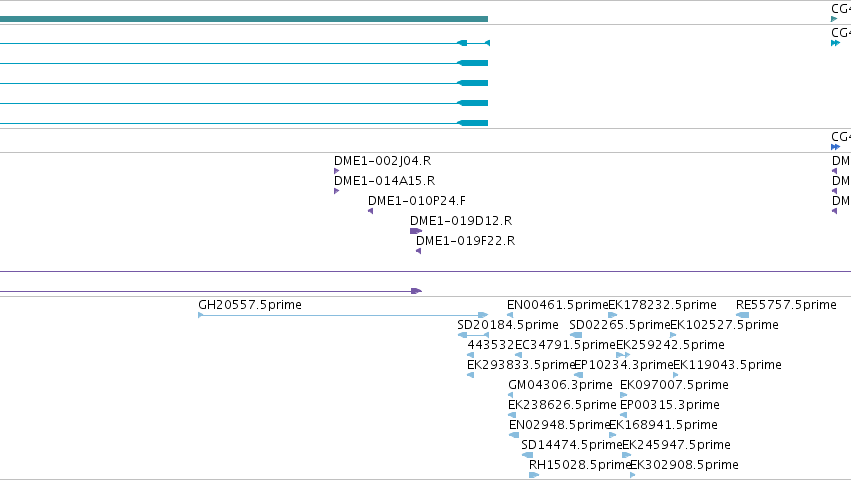Viewport: 851px width, 480px height.
Task: Click the EK293833.5prime label
Action: (520, 365)
